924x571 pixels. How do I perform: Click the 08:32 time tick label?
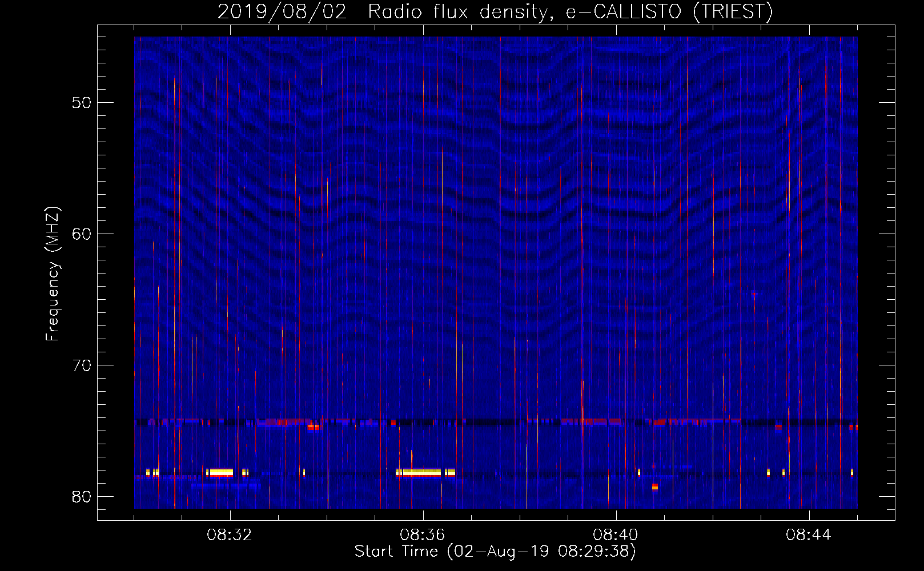230,535
